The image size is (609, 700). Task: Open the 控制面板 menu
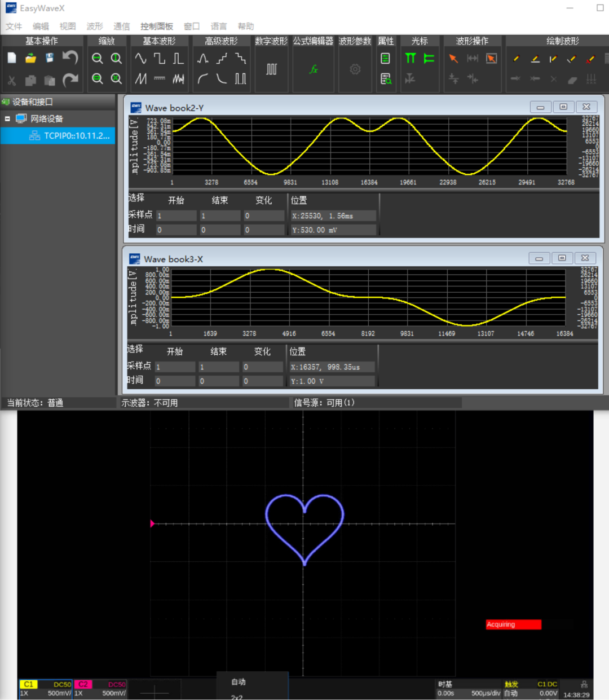156,27
